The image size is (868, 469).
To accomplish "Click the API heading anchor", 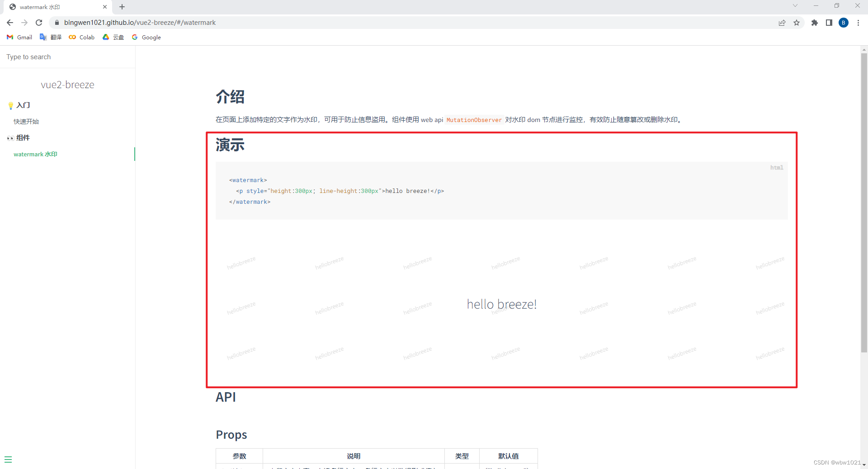I will tap(226, 397).
